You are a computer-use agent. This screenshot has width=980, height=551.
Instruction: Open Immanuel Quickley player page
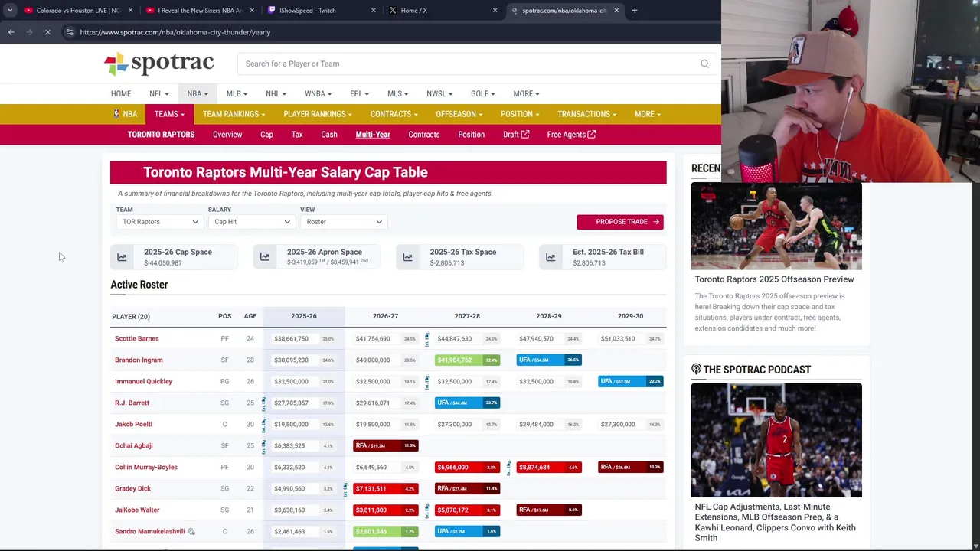[x=143, y=381]
